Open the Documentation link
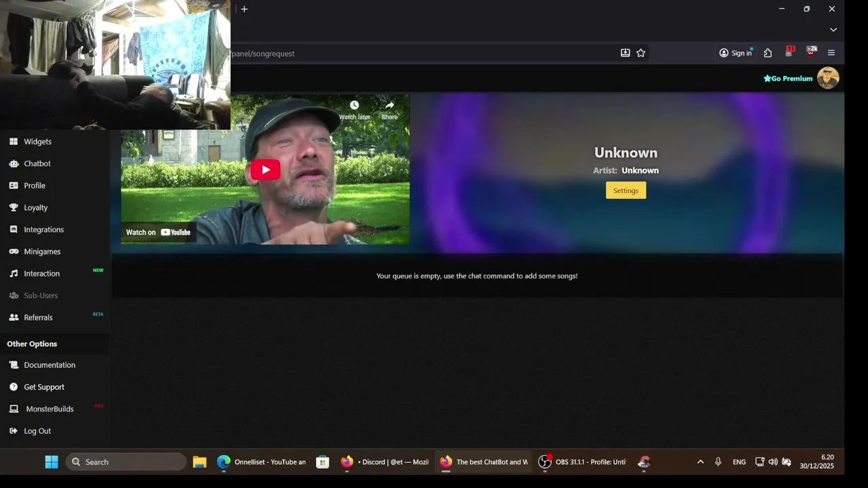The height and width of the screenshot is (488, 868). pos(50,365)
